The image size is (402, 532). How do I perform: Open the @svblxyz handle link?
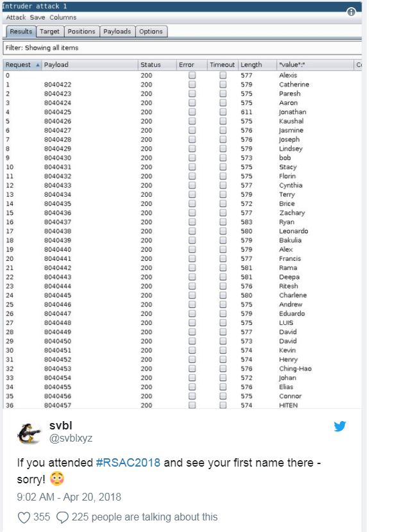[x=72, y=439]
